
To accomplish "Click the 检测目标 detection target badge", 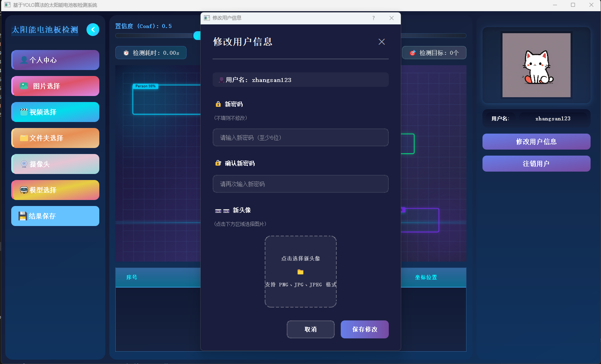I will pos(434,52).
